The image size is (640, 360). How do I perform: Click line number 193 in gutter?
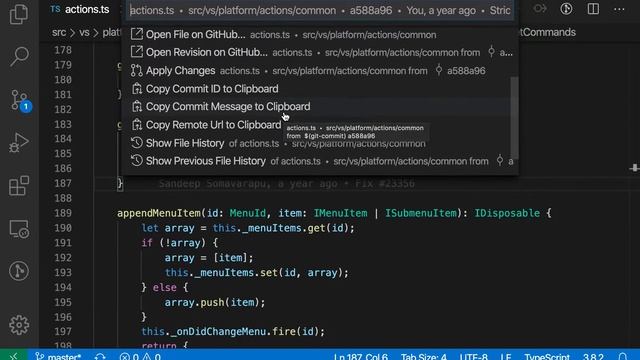click(63, 273)
